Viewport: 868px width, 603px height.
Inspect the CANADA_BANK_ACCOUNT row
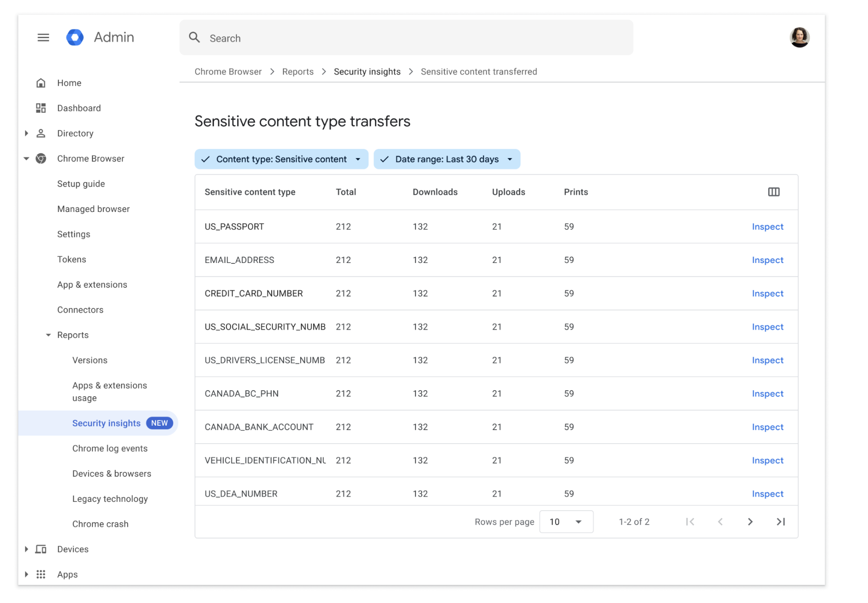[x=767, y=427]
